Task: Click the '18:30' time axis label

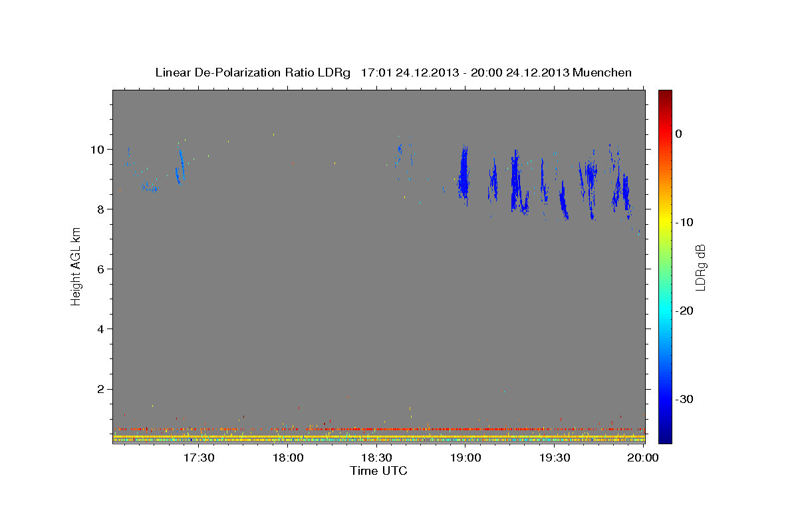Action: 377,458
